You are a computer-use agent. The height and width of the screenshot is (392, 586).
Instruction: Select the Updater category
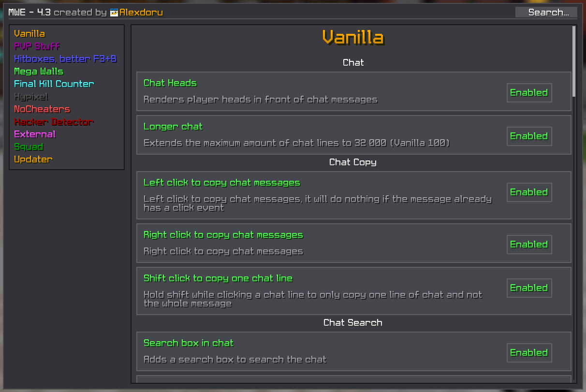[x=33, y=160]
